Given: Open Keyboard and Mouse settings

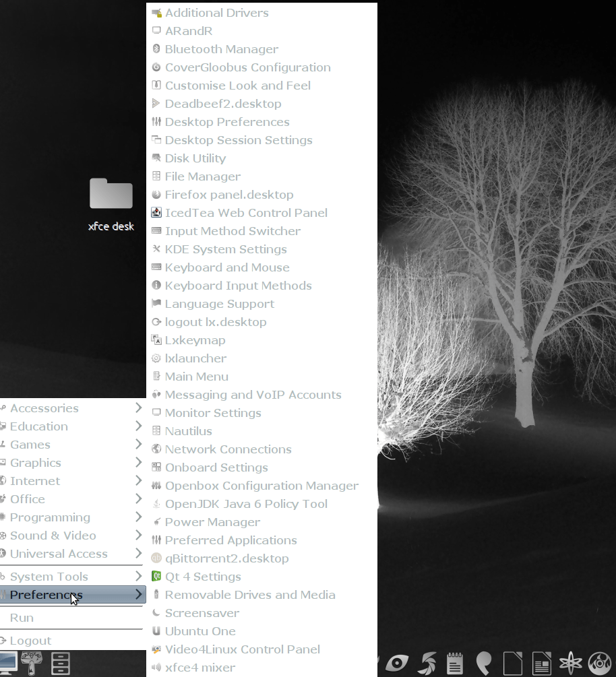Looking at the screenshot, I should point(261,267).
